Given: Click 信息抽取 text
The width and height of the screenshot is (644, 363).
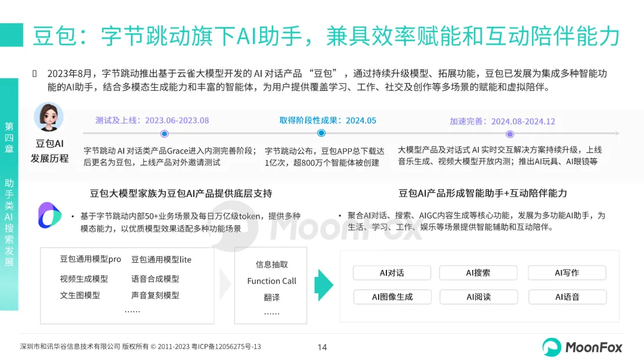Looking at the screenshot, I should (x=271, y=264).
